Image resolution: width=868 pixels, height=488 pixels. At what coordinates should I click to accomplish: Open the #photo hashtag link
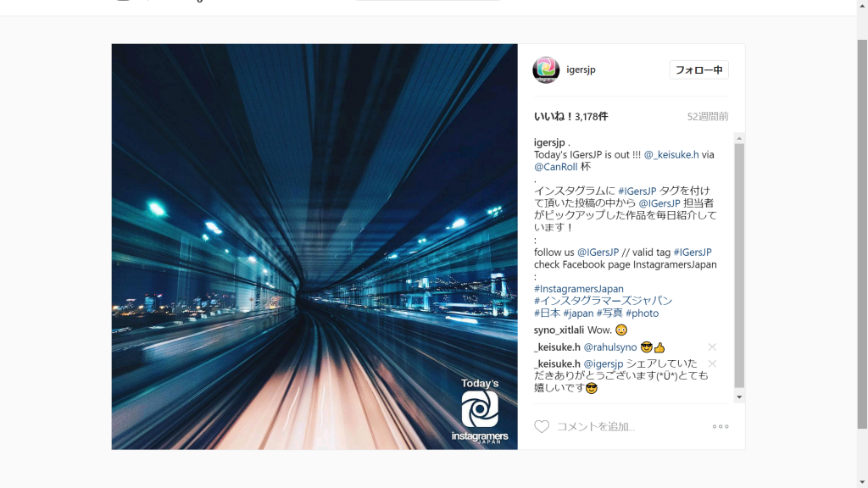(x=643, y=313)
